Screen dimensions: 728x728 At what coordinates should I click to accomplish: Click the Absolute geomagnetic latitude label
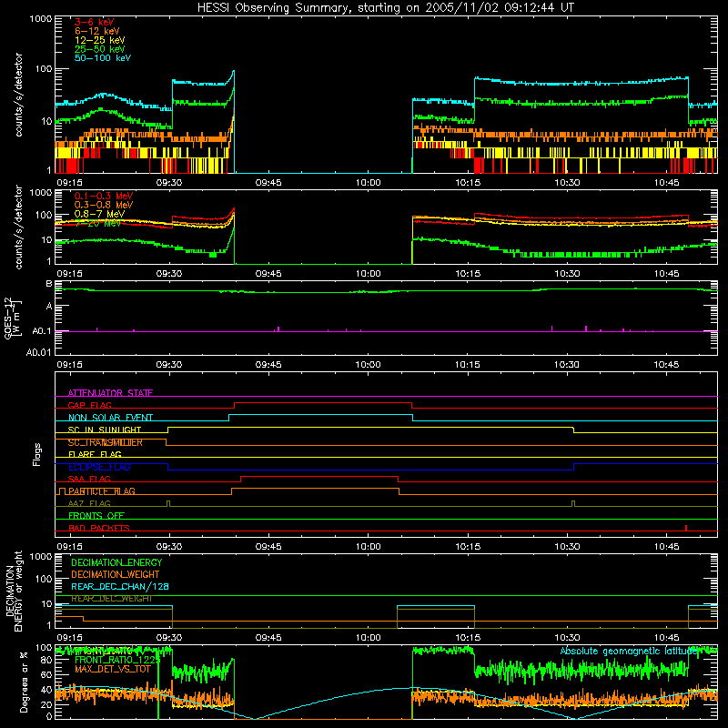(x=629, y=651)
